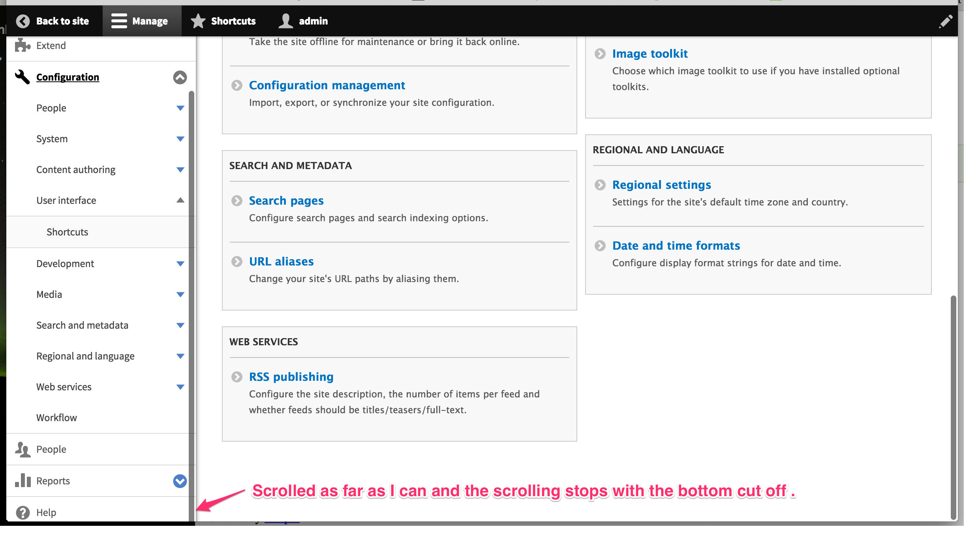The height and width of the screenshot is (542, 980).
Task: Open the RSS publishing link
Action: [x=291, y=376]
